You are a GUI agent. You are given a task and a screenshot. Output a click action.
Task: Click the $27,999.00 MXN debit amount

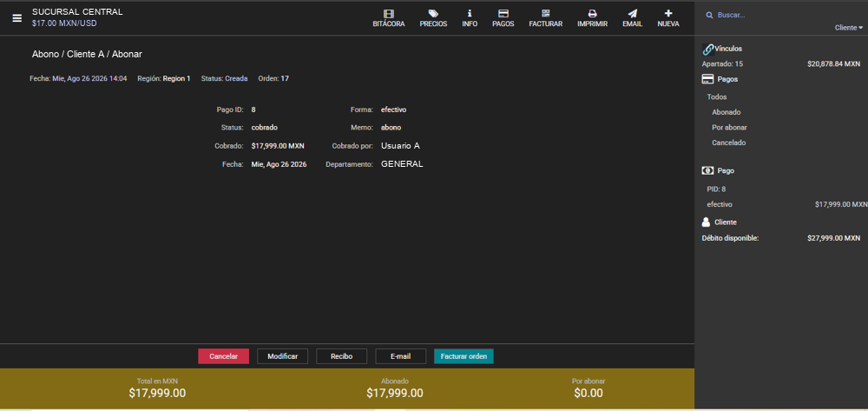[833, 238]
